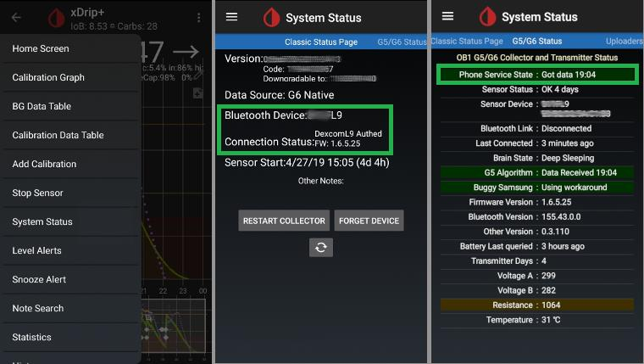This screenshot has width=644, height=364.
Task: Switch to G5/G6 Status tab in middle screen
Action: 402,42
